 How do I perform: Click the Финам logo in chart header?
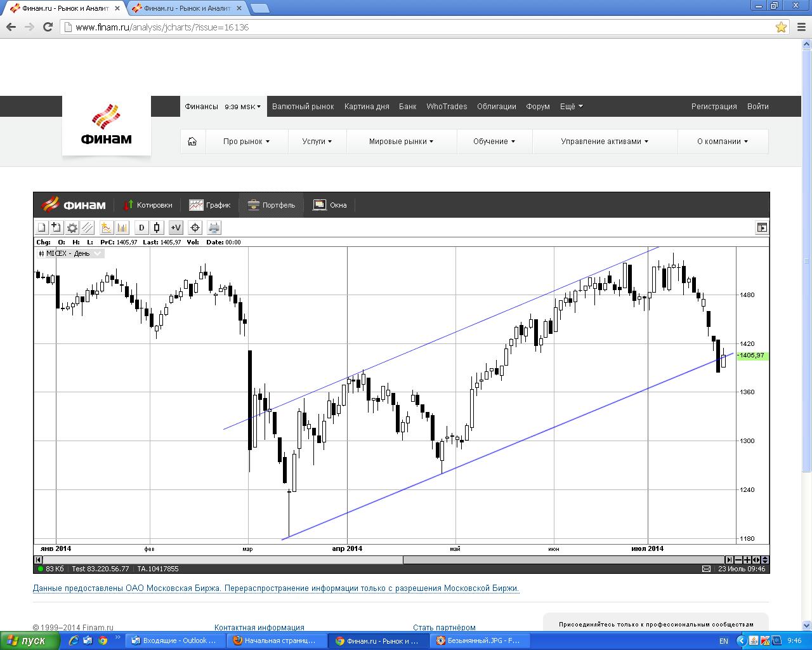[74, 205]
